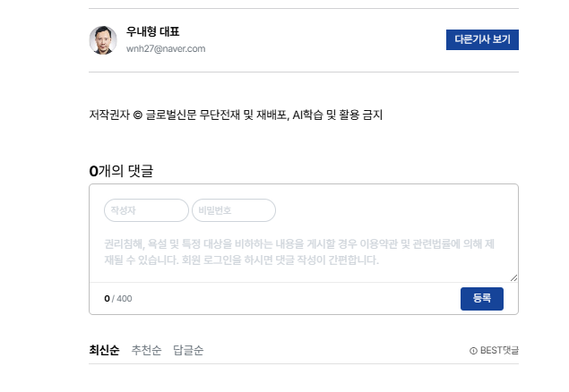Switch to the 추천순 sort tab

tap(146, 350)
